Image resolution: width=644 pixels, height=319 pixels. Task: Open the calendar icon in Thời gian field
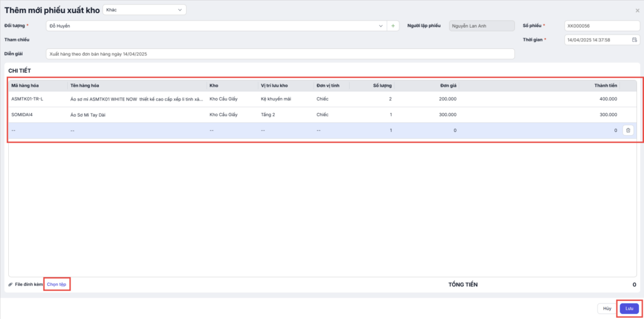pyautogui.click(x=635, y=40)
